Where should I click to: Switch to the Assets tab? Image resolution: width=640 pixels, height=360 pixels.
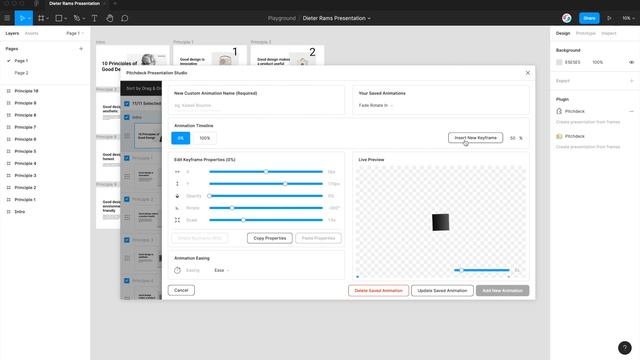pos(31,33)
